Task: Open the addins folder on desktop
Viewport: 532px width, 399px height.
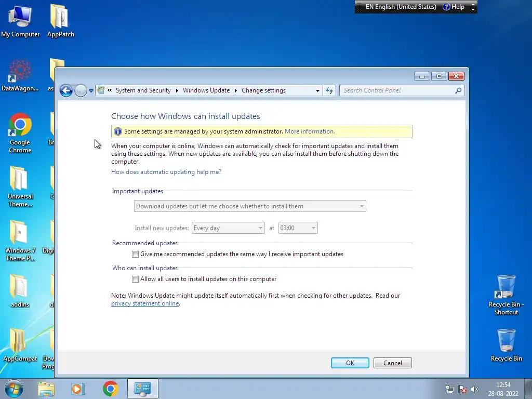Action: point(20,291)
